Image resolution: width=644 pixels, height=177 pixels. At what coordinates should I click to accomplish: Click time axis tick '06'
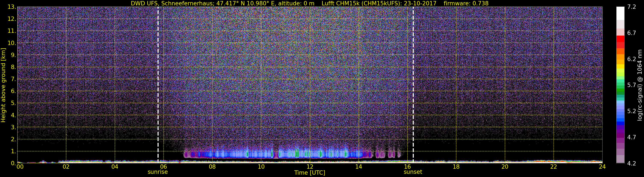164,167
